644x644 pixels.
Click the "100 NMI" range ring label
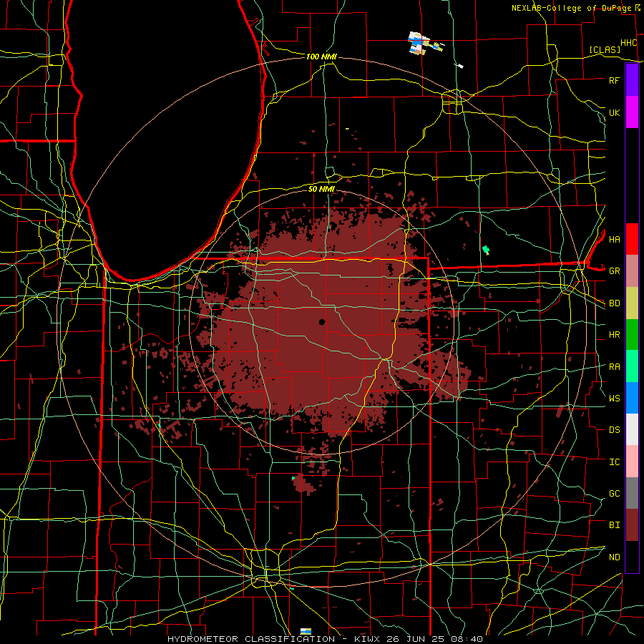click(x=321, y=57)
